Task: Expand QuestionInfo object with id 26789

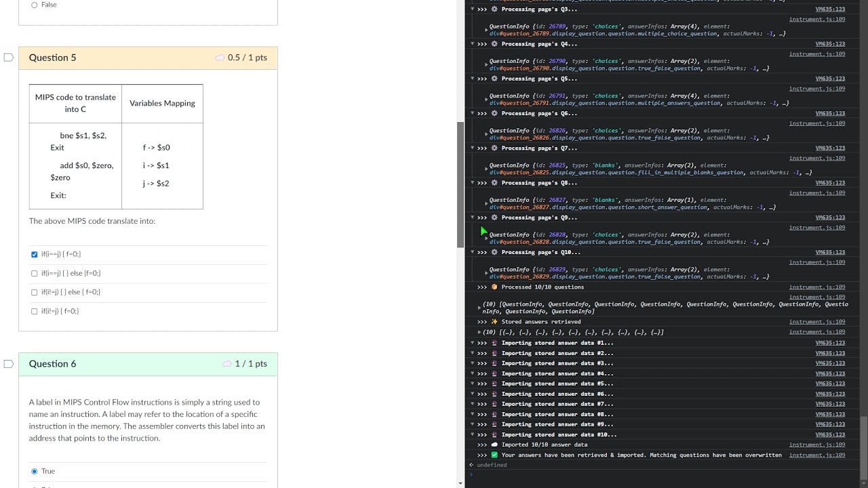Action: pyautogui.click(x=486, y=30)
